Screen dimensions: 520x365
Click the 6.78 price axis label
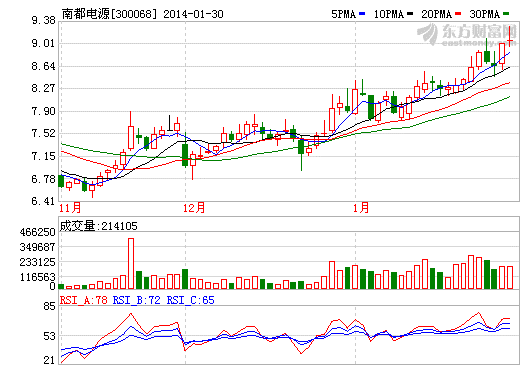point(43,179)
